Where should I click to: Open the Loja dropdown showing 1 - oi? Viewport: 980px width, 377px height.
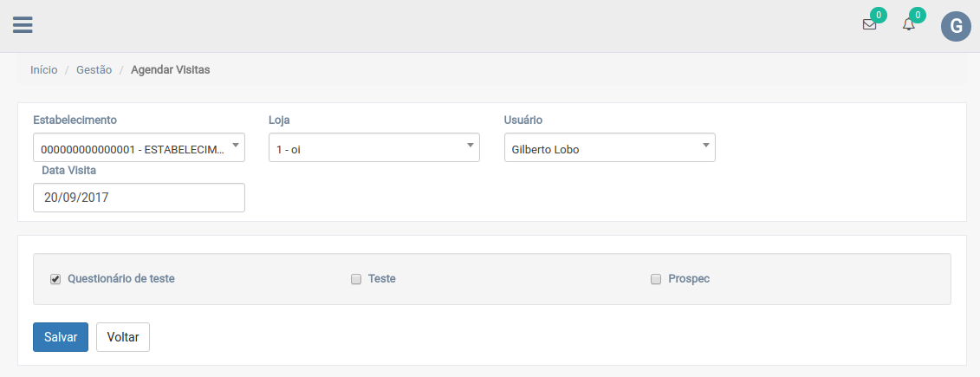click(x=373, y=148)
